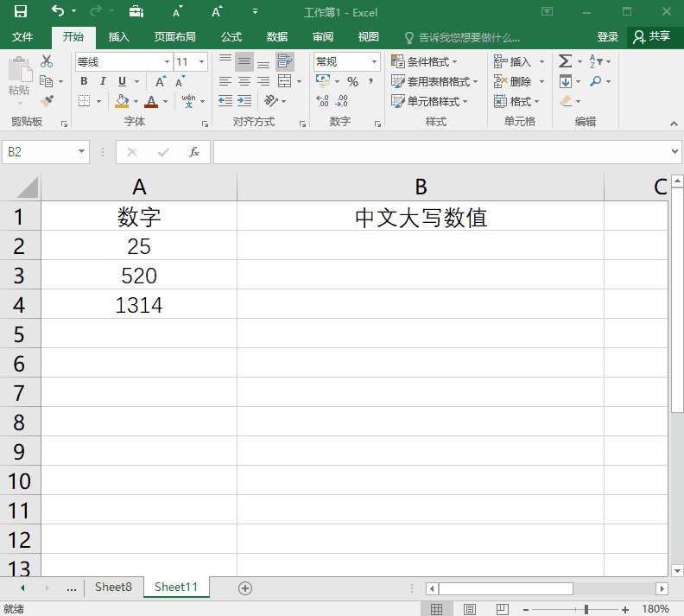
Task: Center text horizontally
Action: point(244,81)
